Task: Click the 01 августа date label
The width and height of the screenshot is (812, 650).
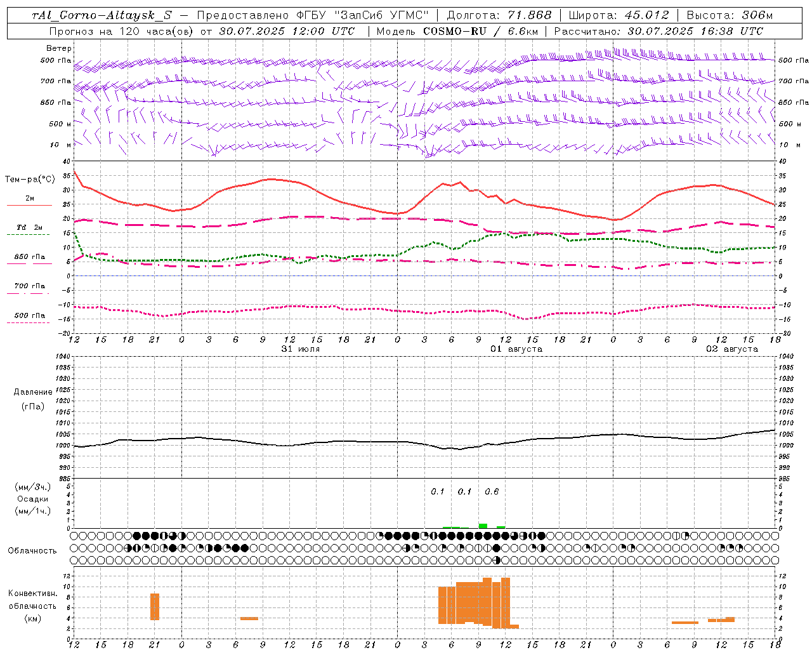Action: (516, 349)
